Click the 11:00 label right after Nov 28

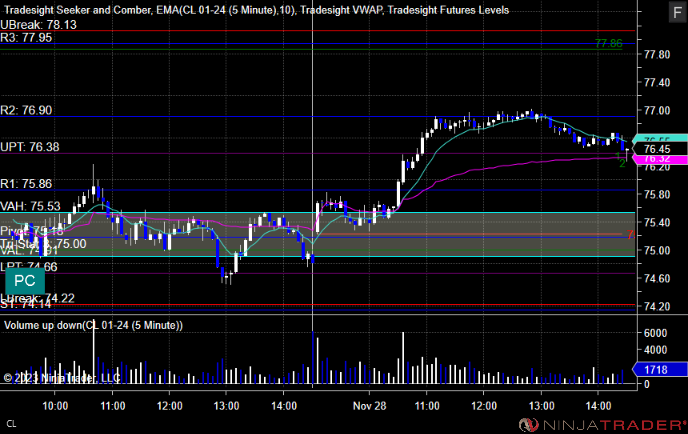427,406
